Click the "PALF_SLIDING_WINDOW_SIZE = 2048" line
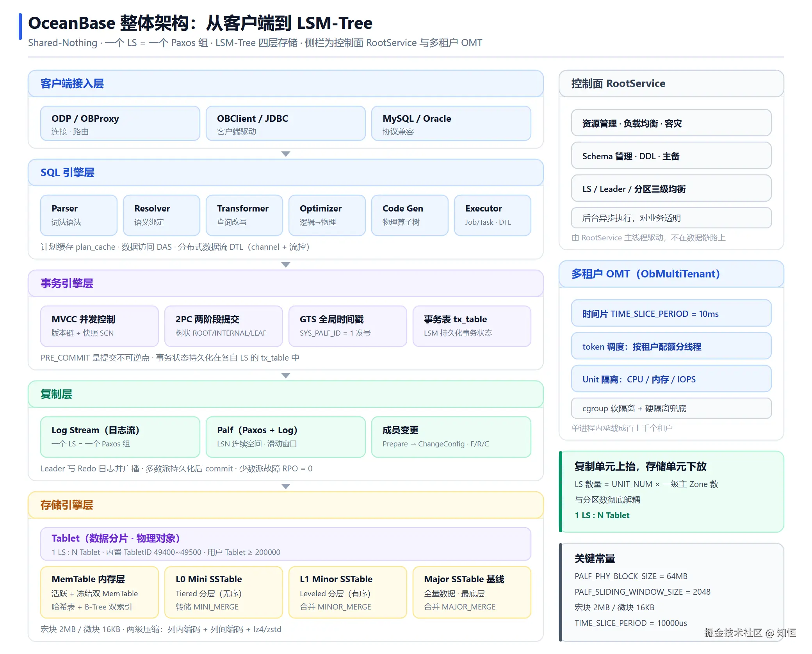Viewport: 812px width, 654px height. [643, 592]
